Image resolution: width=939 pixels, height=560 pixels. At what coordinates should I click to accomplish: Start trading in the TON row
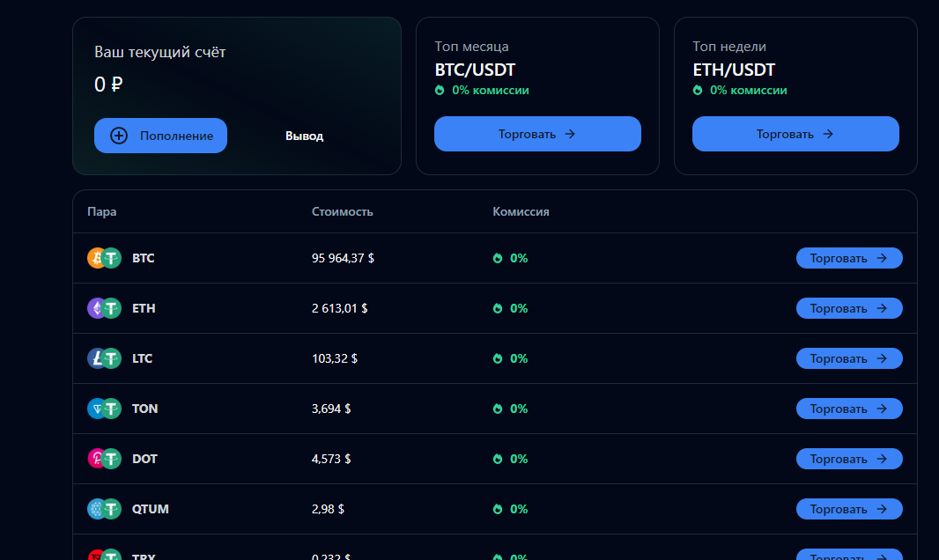[849, 409]
